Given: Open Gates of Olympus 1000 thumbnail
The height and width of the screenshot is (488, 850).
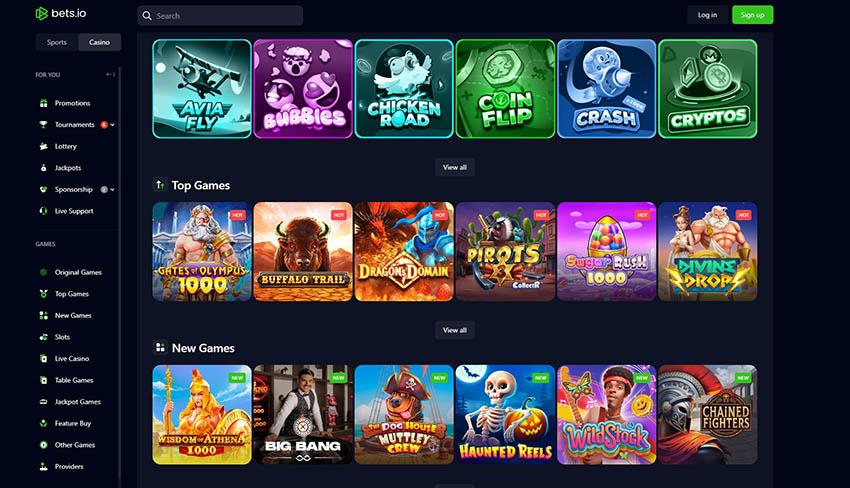Looking at the screenshot, I should click(x=202, y=252).
